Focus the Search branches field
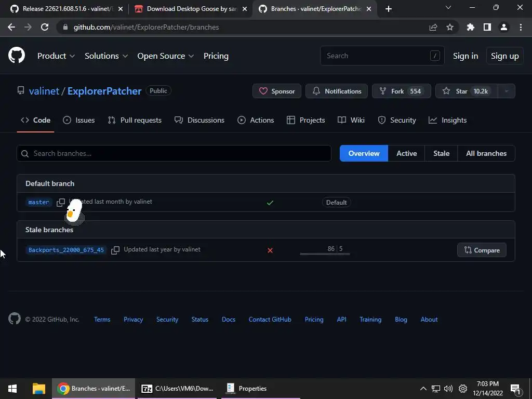 (174, 153)
